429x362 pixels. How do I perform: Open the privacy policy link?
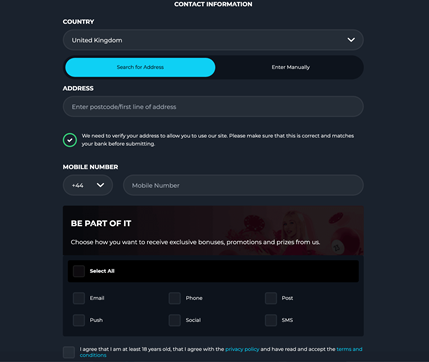[x=242, y=349]
